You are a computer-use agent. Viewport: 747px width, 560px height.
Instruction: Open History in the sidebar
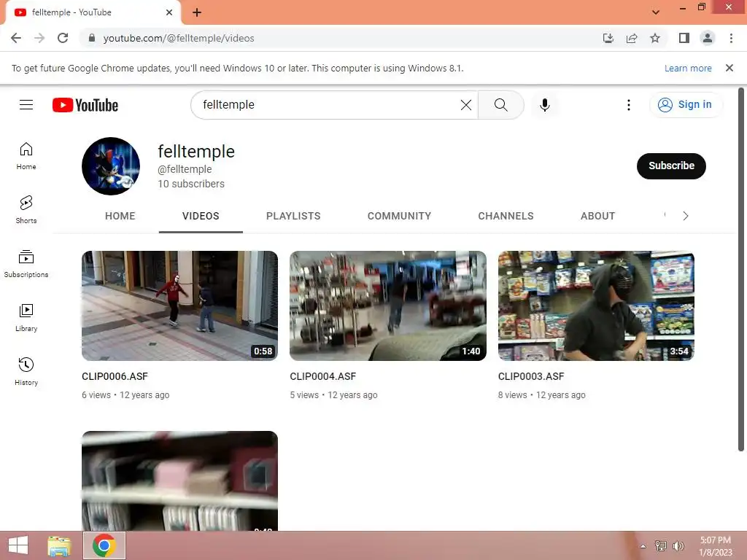tap(26, 371)
